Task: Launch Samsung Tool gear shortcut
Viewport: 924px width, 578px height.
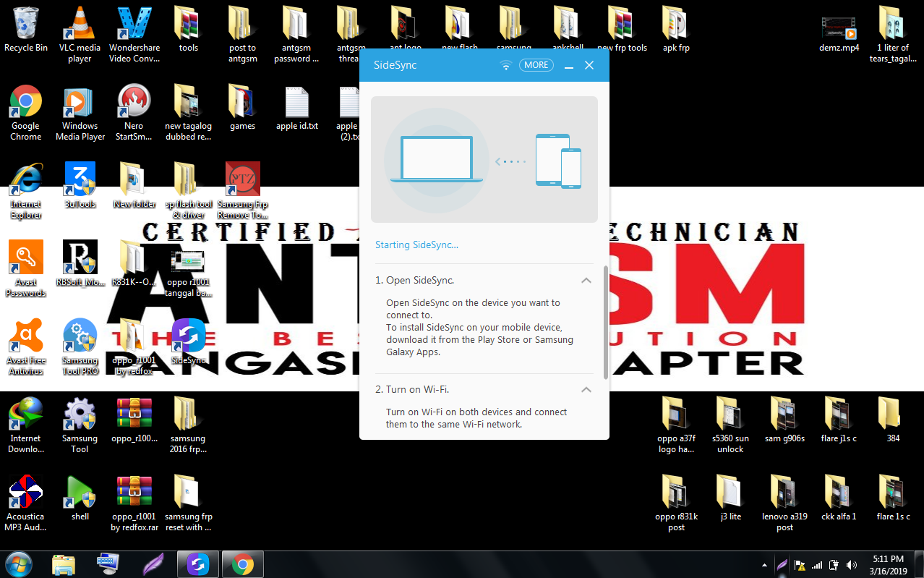Action: (x=80, y=425)
